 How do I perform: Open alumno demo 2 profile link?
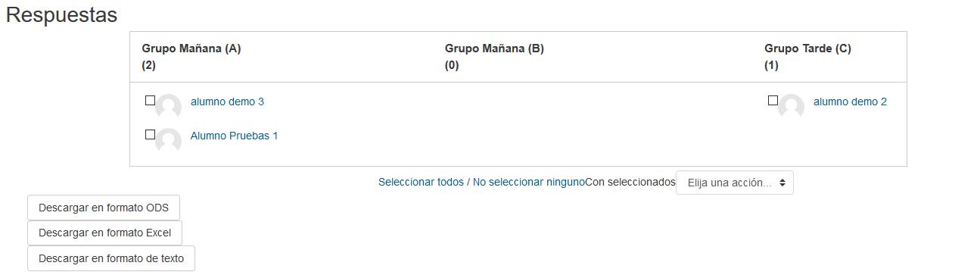click(x=850, y=102)
